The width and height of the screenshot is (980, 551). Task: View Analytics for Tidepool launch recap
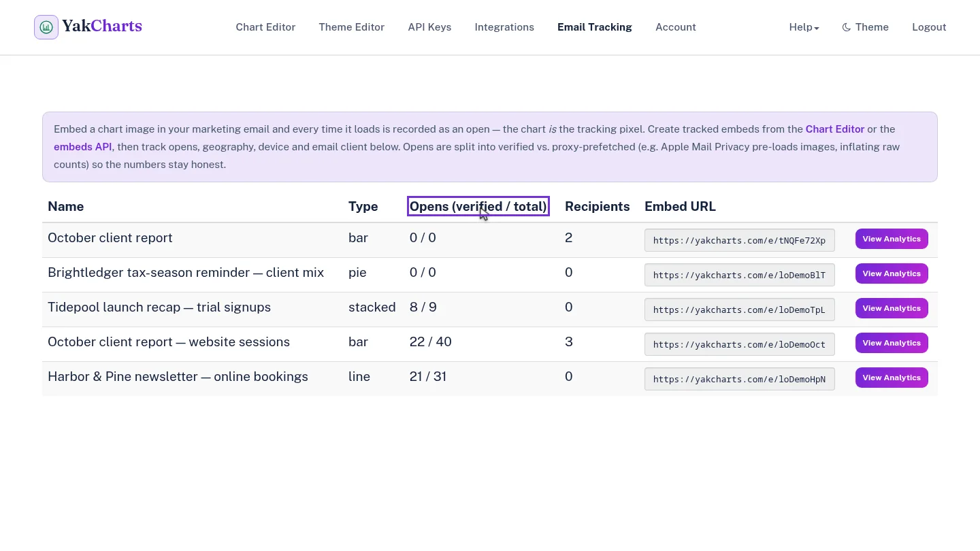[x=892, y=308]
